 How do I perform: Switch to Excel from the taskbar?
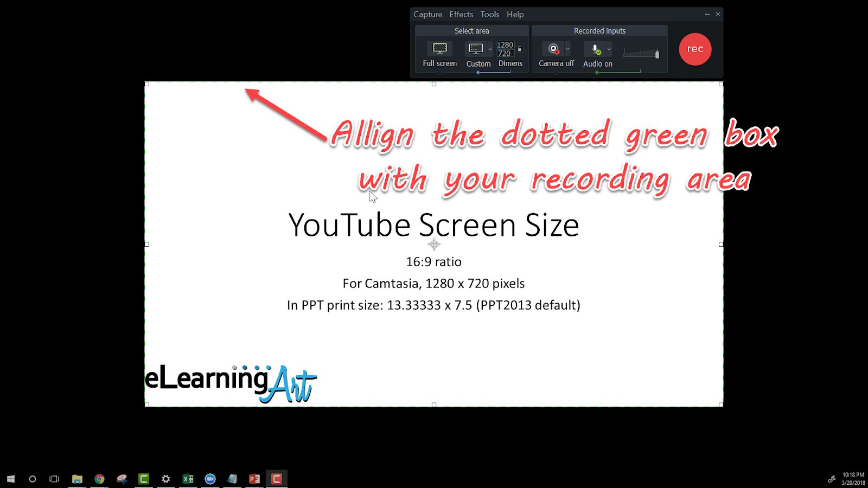pyautogui.click(x=188, y=479)
